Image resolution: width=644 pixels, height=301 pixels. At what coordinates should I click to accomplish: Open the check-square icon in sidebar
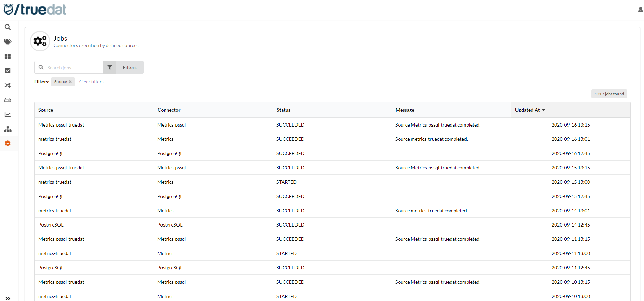tap(7, 71)
